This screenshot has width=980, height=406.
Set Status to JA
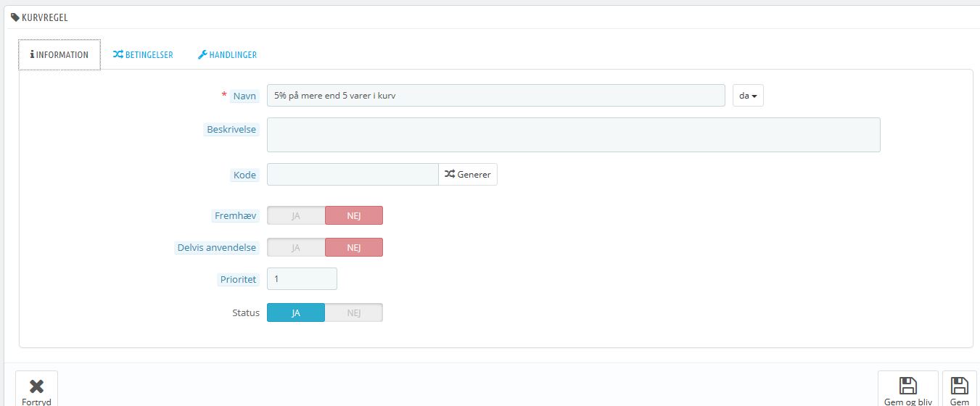tap(296, 312)
